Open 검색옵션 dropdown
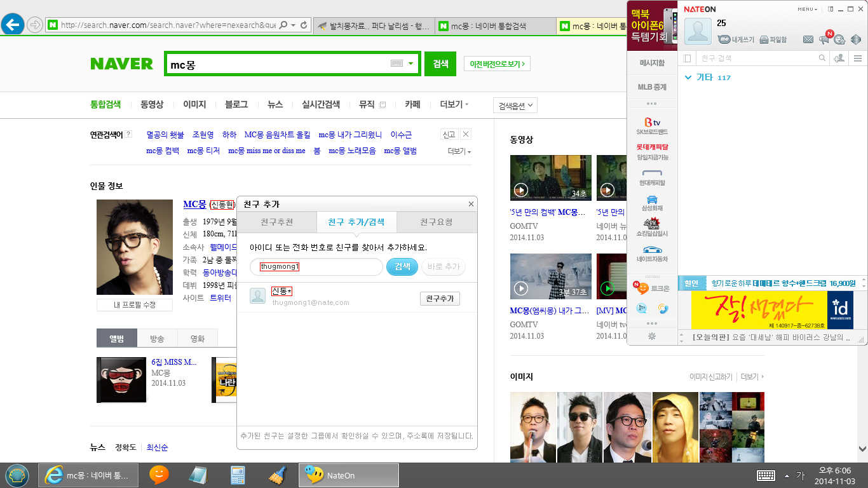The image size is (868, 488). coord(515,105)
